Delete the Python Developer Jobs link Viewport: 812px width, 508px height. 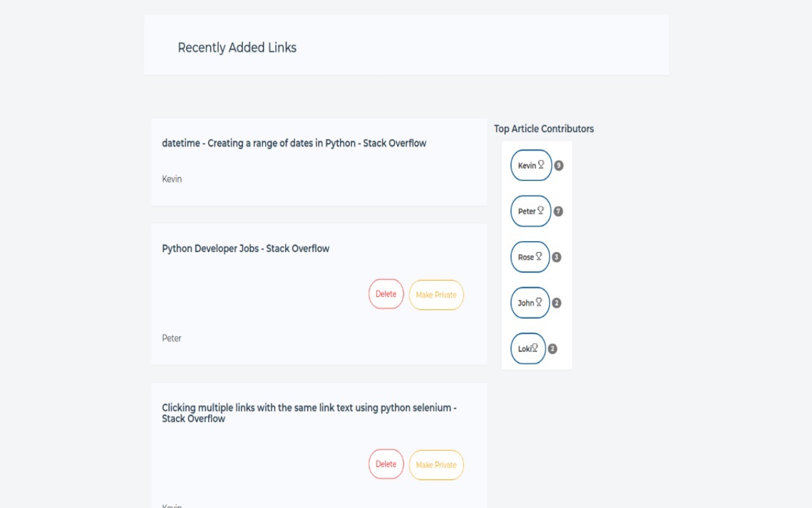tap(386, 294)
